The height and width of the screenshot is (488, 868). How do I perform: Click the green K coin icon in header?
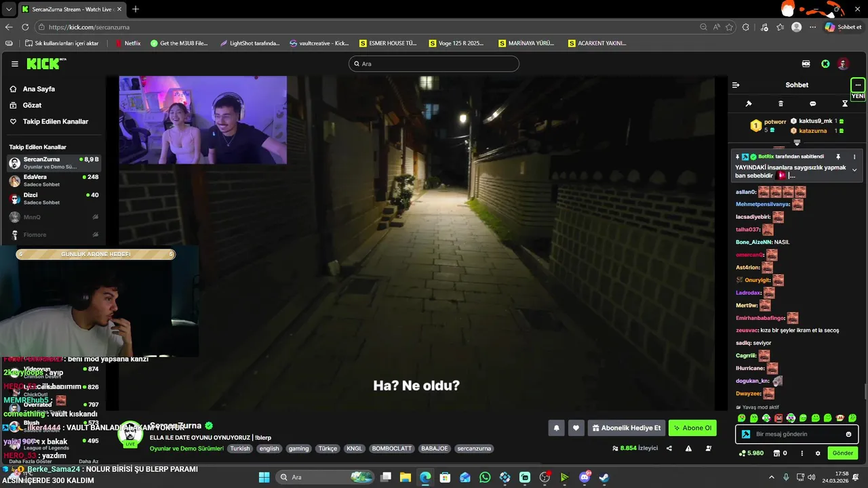coord(825,64)
